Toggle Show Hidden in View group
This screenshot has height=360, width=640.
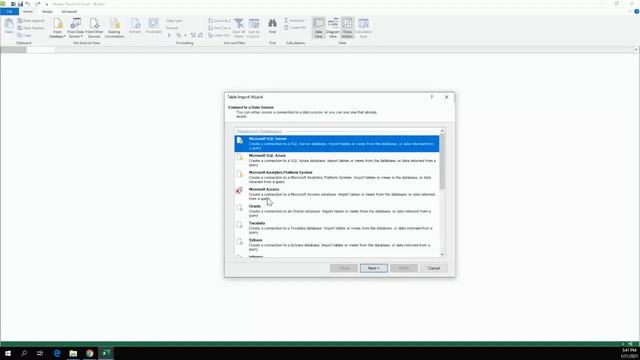pos(347,28)
